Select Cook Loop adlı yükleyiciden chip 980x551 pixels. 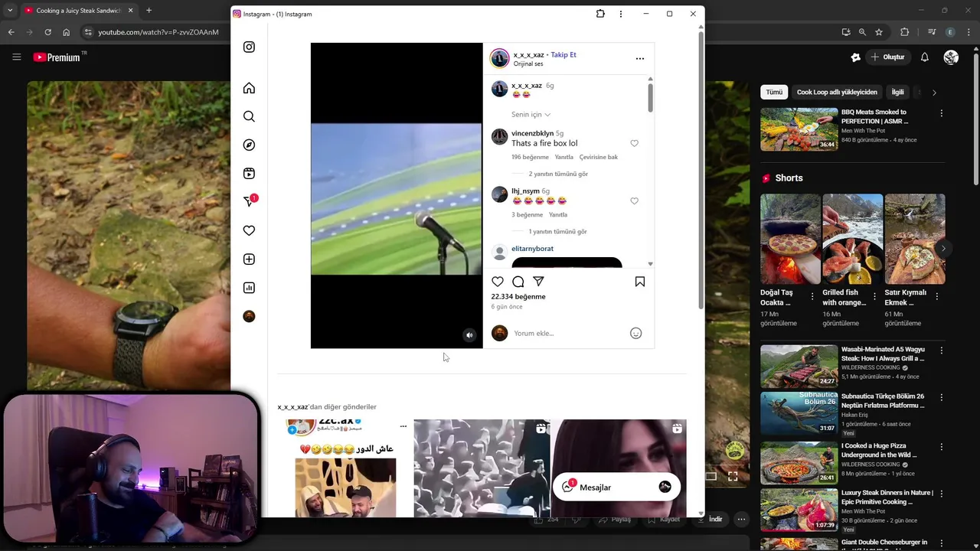click(837, 92)
